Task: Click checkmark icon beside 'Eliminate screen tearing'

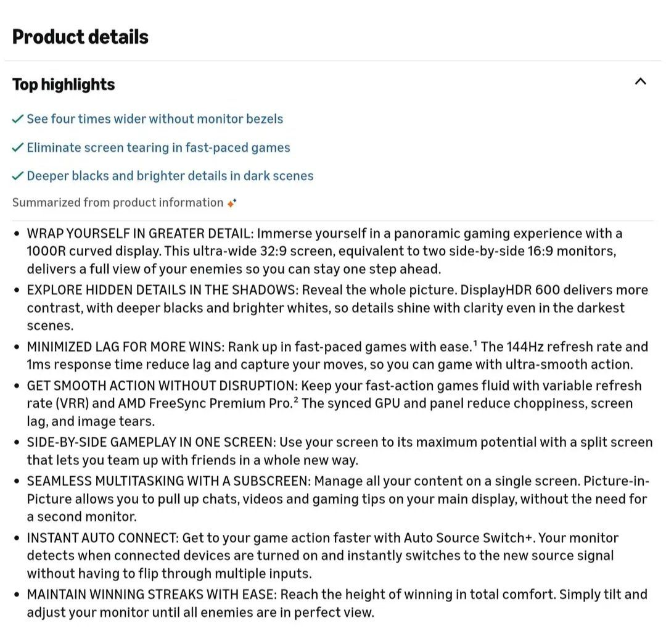Action: pyautogui.click(x=18, y=147)
